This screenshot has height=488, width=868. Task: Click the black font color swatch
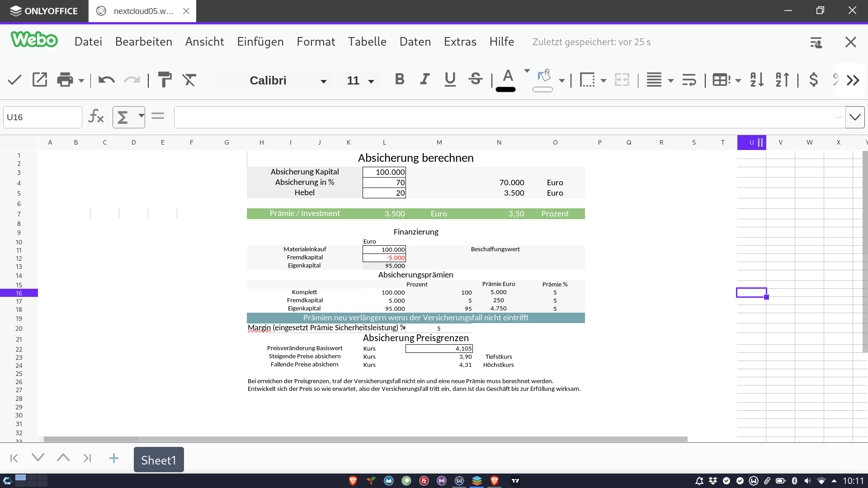pos(505,89)
